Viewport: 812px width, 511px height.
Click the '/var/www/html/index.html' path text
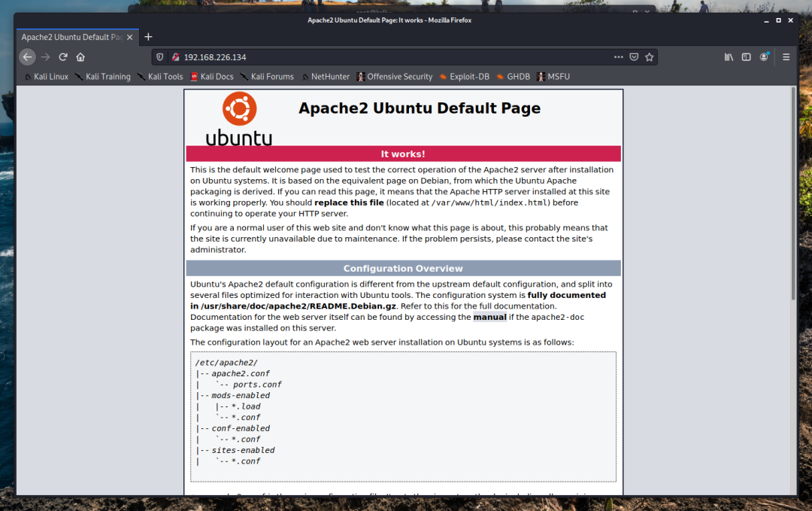pos(489,202)
